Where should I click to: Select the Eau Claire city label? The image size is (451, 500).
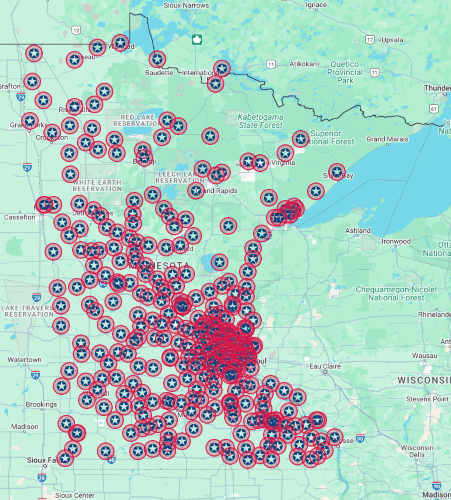click(x=325, y=366)
